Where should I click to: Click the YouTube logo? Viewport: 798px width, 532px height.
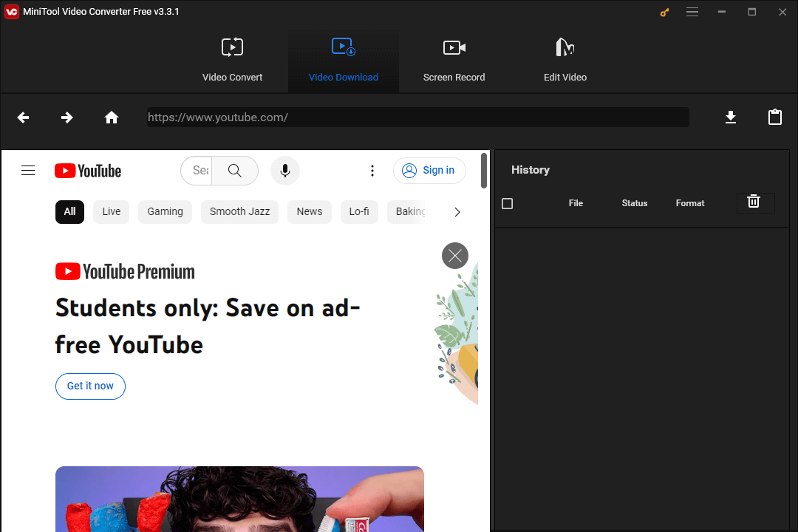coord(88,171)
